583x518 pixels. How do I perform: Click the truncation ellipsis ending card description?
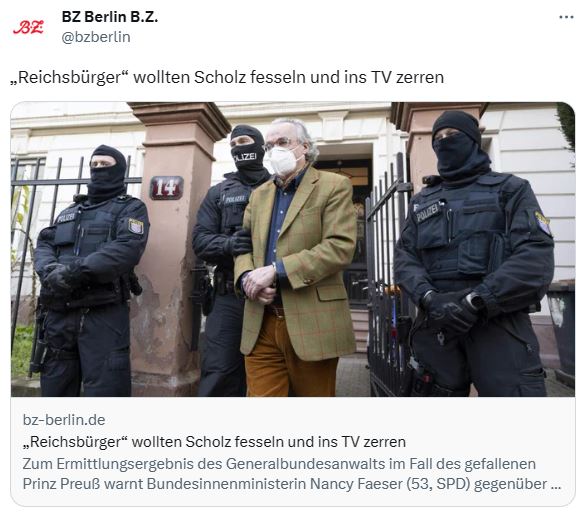click(555, 486)
